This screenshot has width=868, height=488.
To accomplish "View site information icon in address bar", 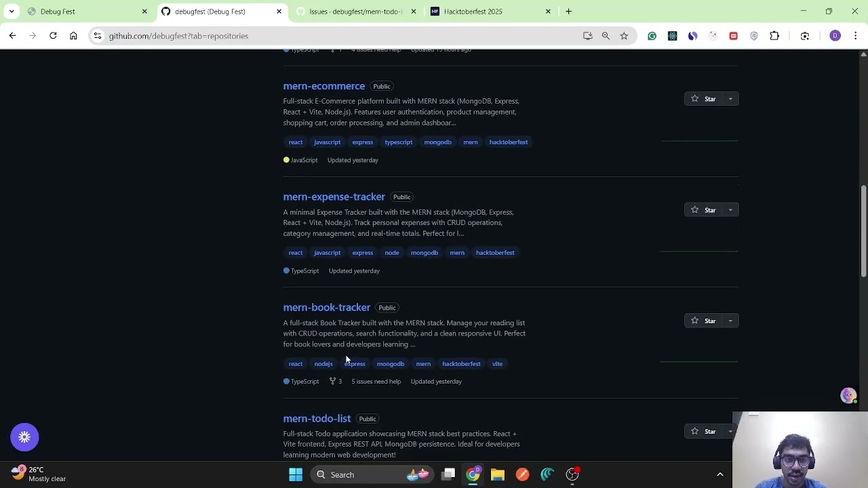I will (x=98, y=36).
